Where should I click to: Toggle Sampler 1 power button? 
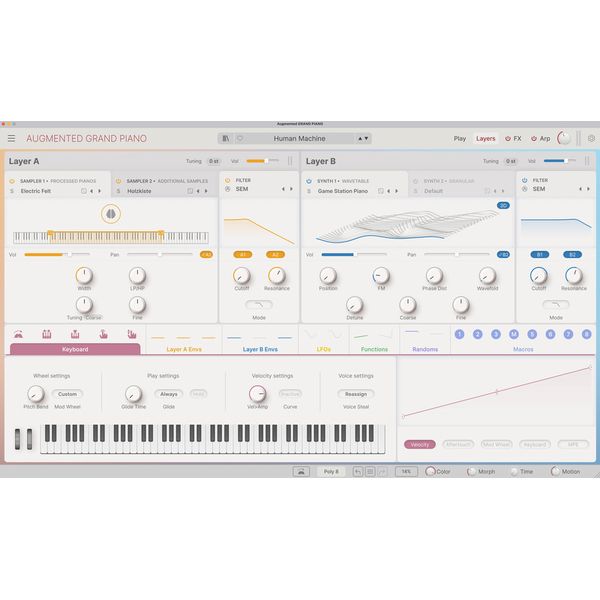point(12,181)
